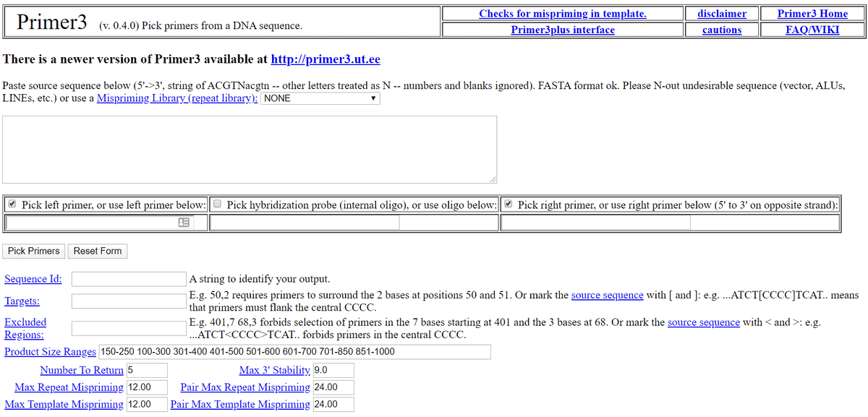Screen dimensions: 868x417
Task: Click the Product Size Ranges input field
Action: (x=295, y=352)
